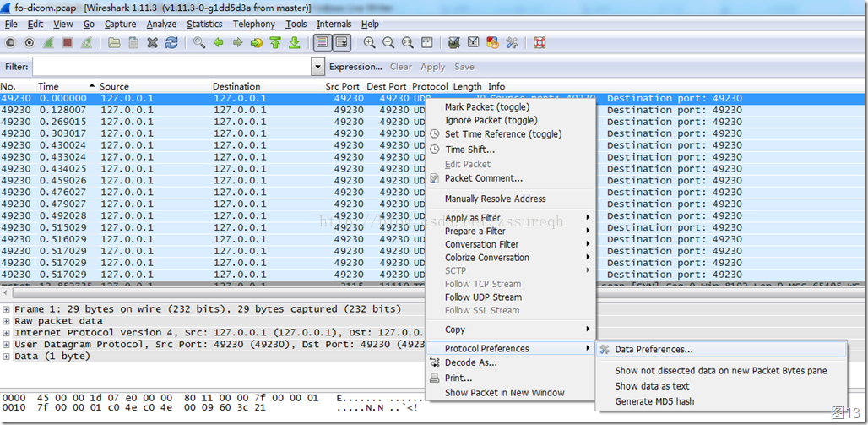Open a capture file folder icon
This screenshot has width=868, height=425.
point(114,42)
